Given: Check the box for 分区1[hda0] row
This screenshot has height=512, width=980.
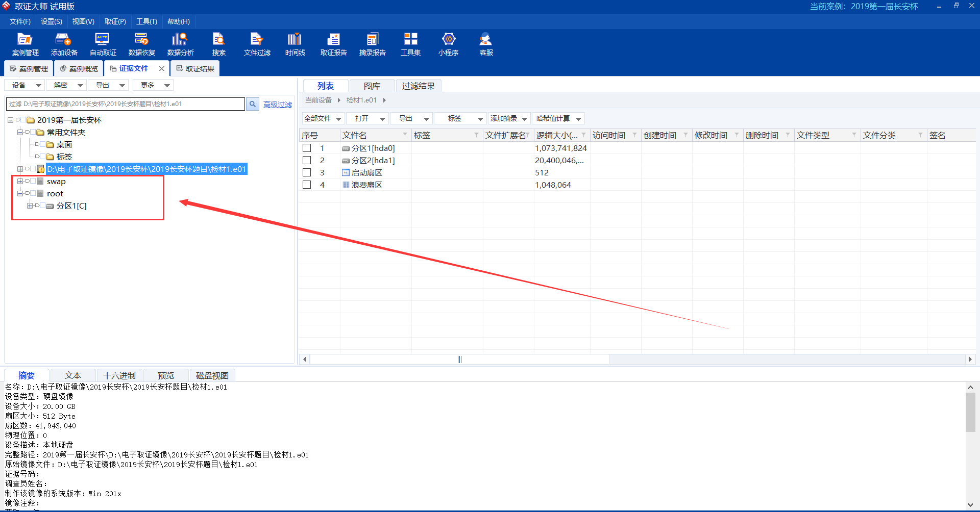Looking at the screenshot, I should point(307,148).
